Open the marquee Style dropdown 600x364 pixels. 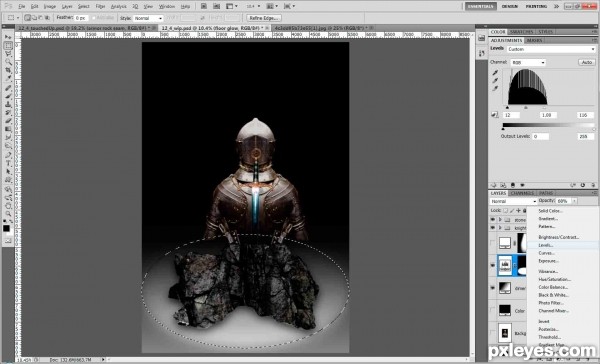148,18
